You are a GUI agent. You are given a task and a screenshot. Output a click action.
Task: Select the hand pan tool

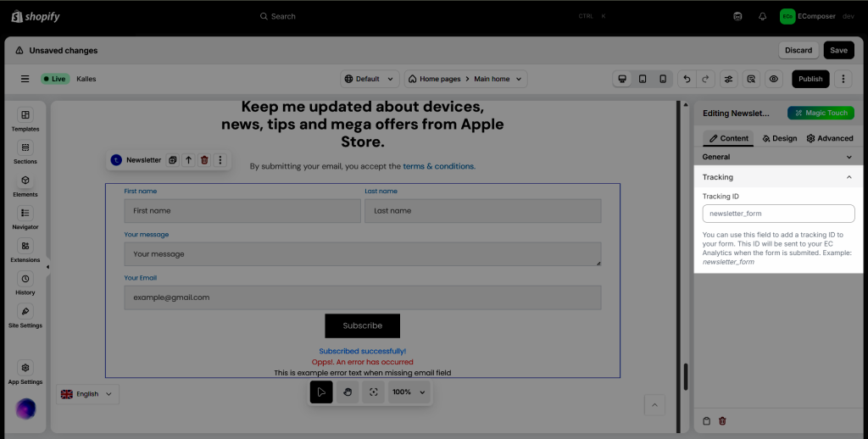coord(347,392)
